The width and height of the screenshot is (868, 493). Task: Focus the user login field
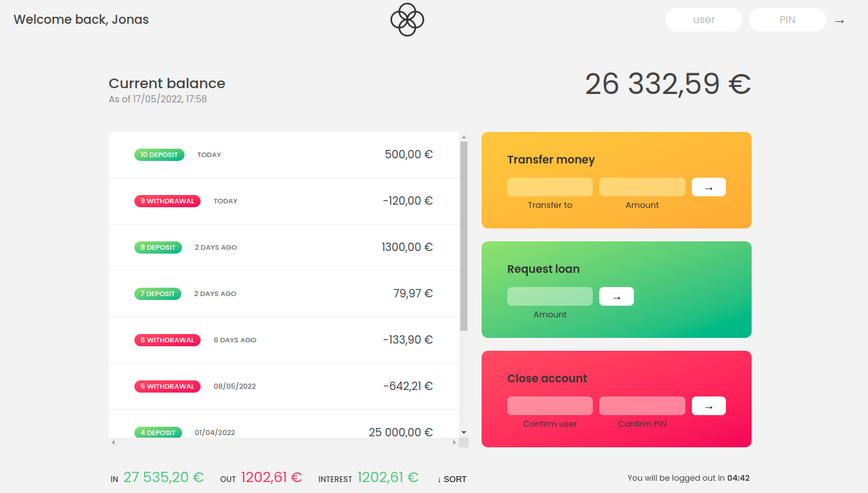pos(703,20)
